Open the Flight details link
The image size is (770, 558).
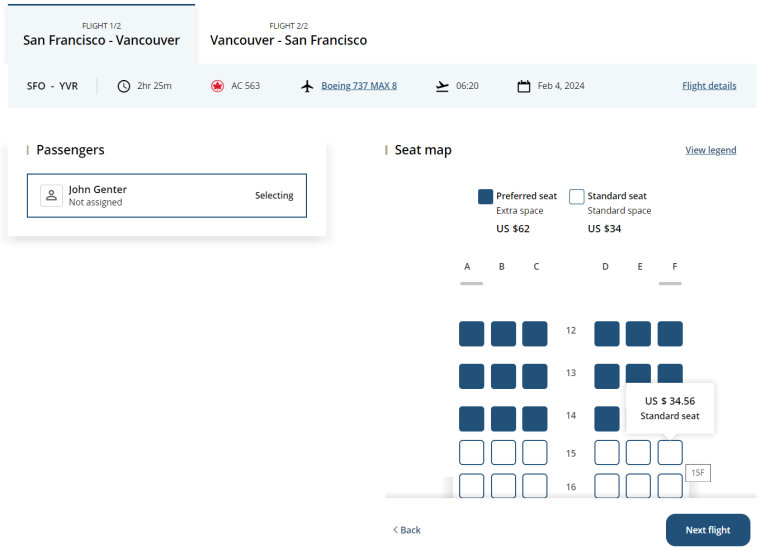tap(709, 86)
